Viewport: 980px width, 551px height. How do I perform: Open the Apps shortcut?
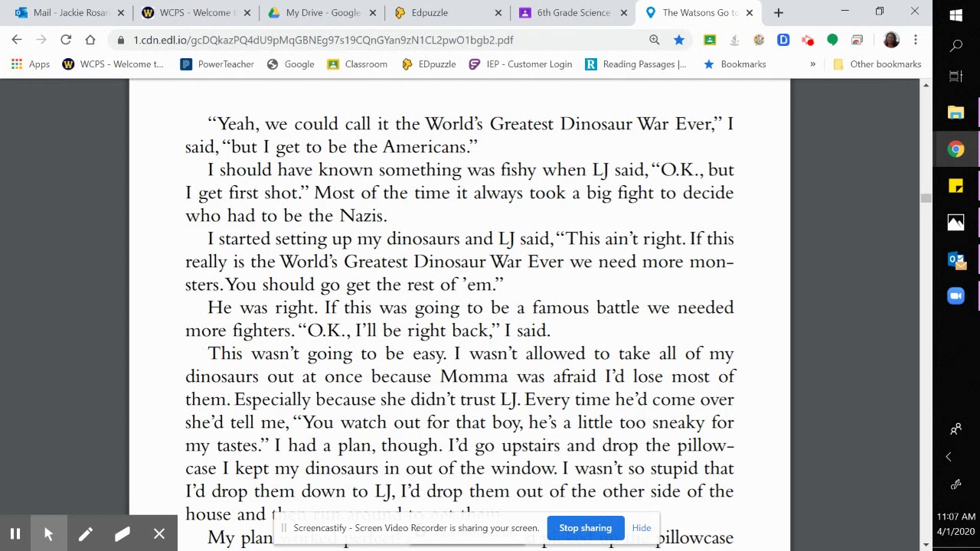click(31, 64)
